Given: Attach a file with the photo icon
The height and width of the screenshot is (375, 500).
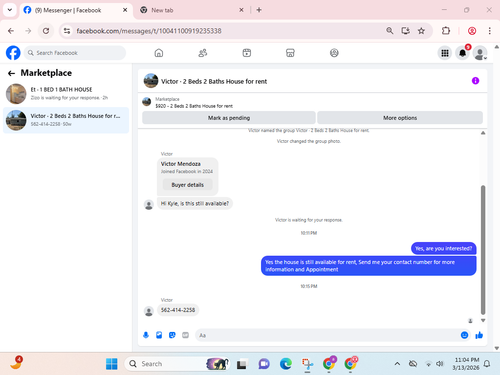Looking at the screenshot, I should 159,335.
